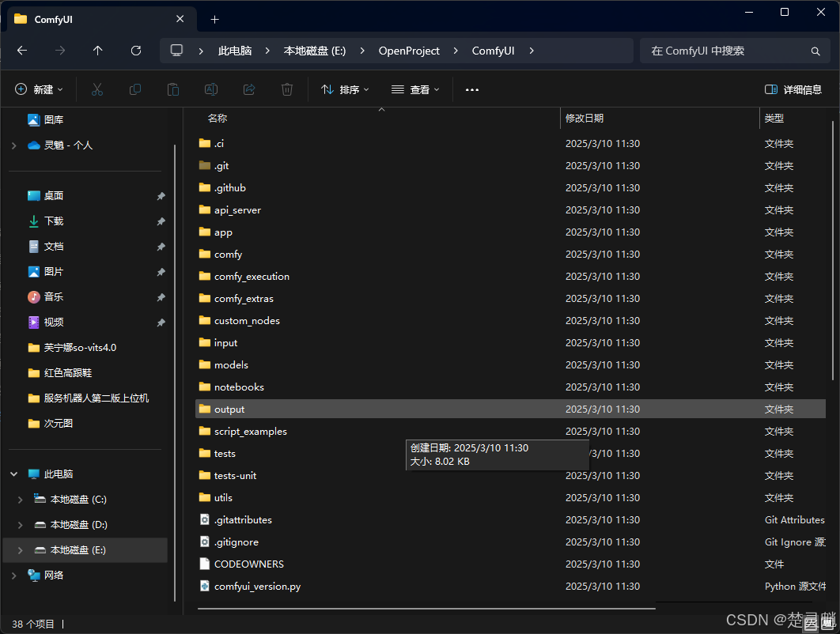Refresh the current folder view
The width and height of the screenshot is (840, 634).
coord(136,51)
